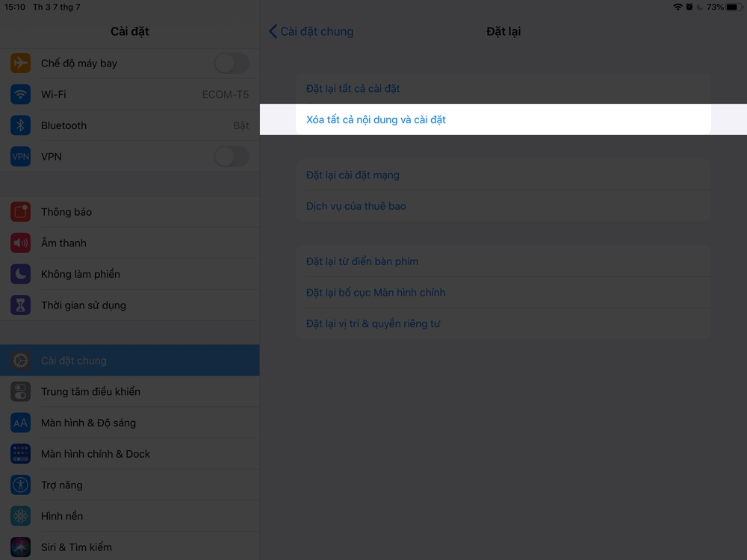Viewport: 747px width, 560px height.
Task: Select Đặt lại tất cả cài đặt
Action: pos(503,89)
